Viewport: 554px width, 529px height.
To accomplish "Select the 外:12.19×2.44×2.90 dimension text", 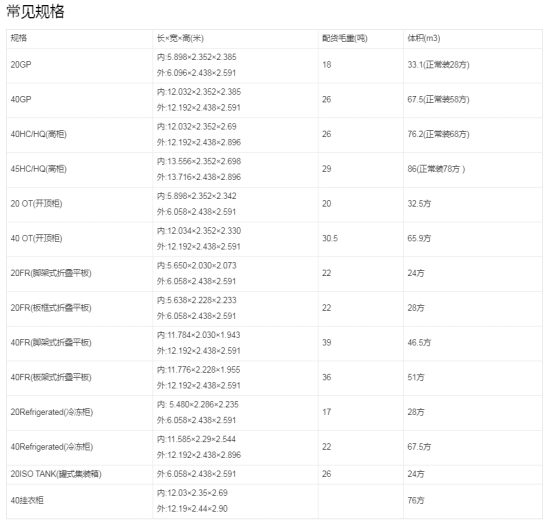I will pyautogui.click(x=192, y=509).
